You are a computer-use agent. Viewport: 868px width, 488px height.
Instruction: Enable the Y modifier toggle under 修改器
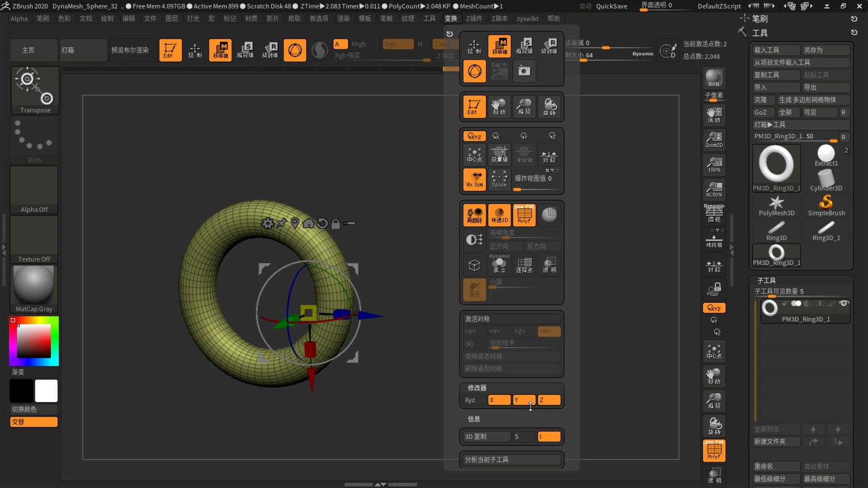[524, 400]
